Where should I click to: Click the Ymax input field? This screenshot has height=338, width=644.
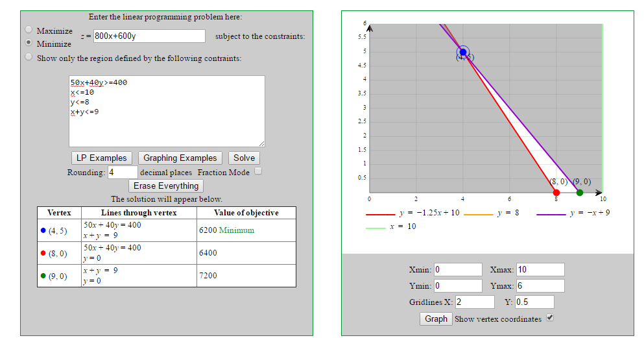(540, 286)
